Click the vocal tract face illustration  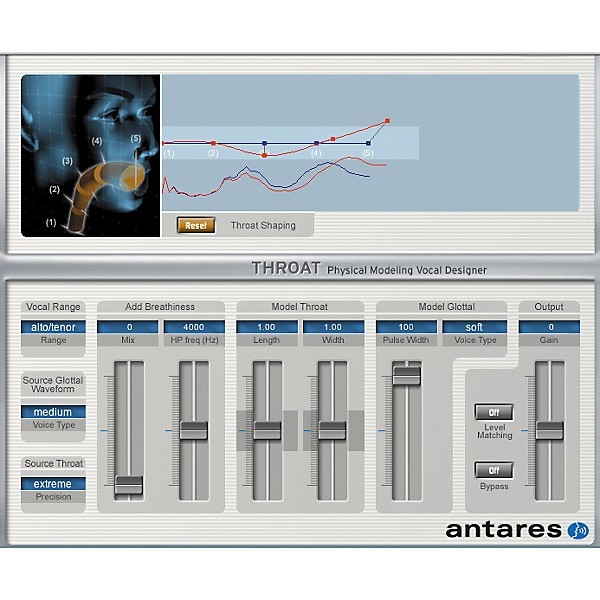pyautogui.click(x=90, y=156)
